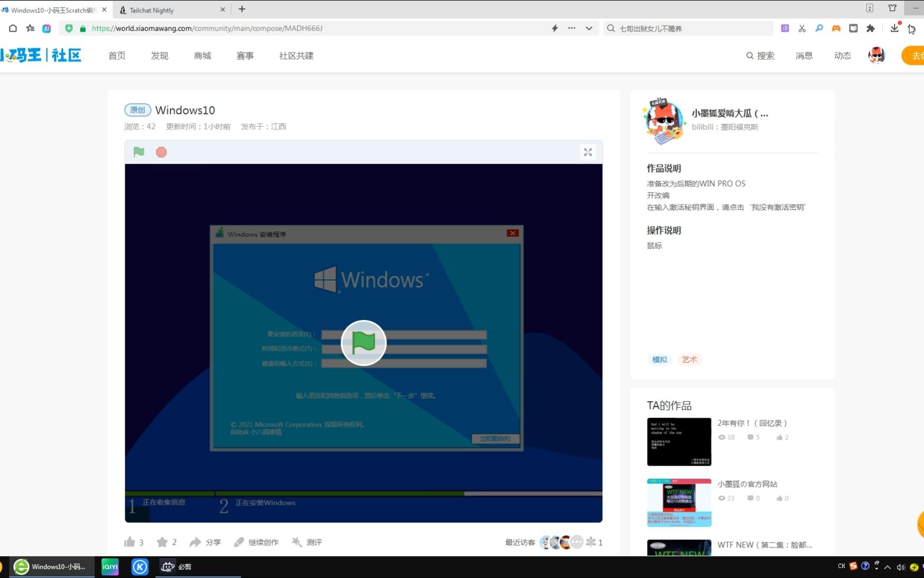Open the Windows10-小码王 taskbar button

point(52,567)
